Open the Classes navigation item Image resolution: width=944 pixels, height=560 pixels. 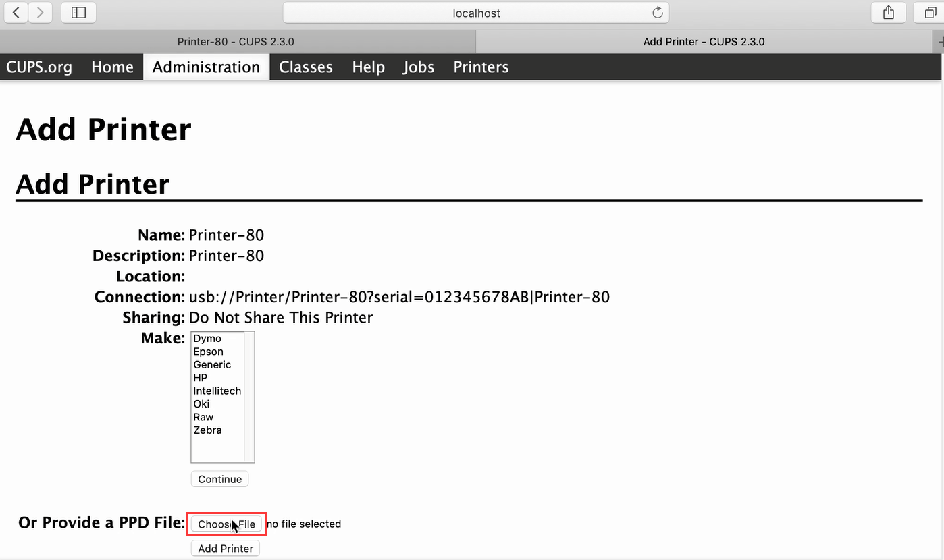(x=306, y=67)
